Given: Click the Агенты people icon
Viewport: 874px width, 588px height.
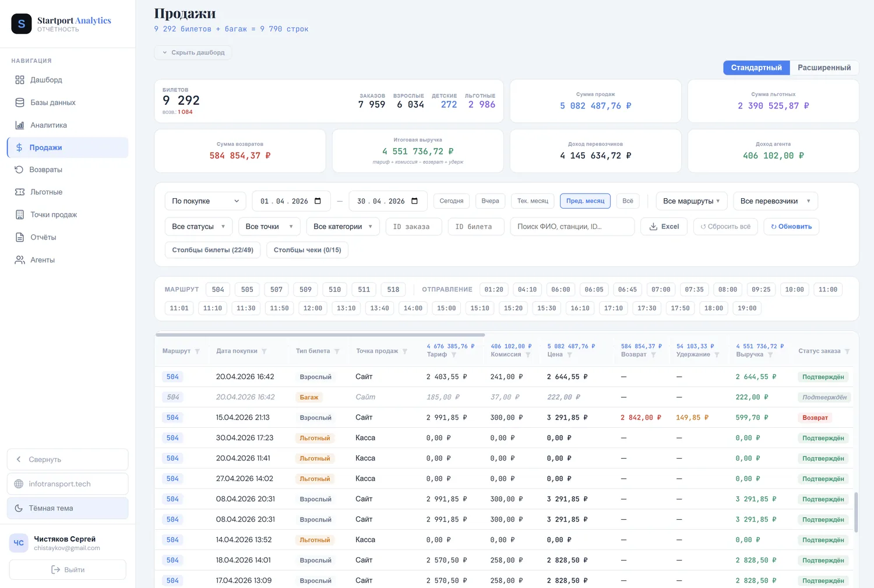Looking at the screenshot, I should [20, 260].
